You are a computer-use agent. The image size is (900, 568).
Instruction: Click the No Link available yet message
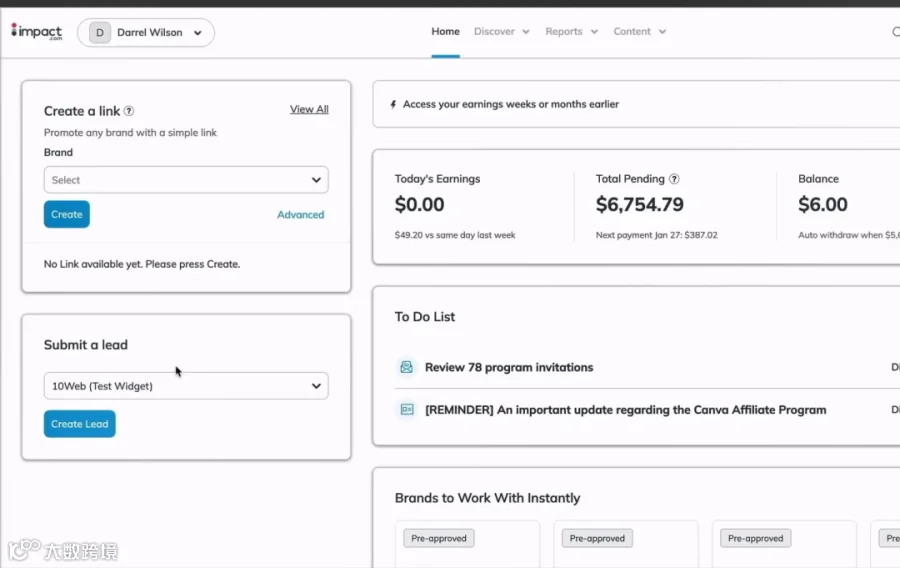click(x=142, y=264)
